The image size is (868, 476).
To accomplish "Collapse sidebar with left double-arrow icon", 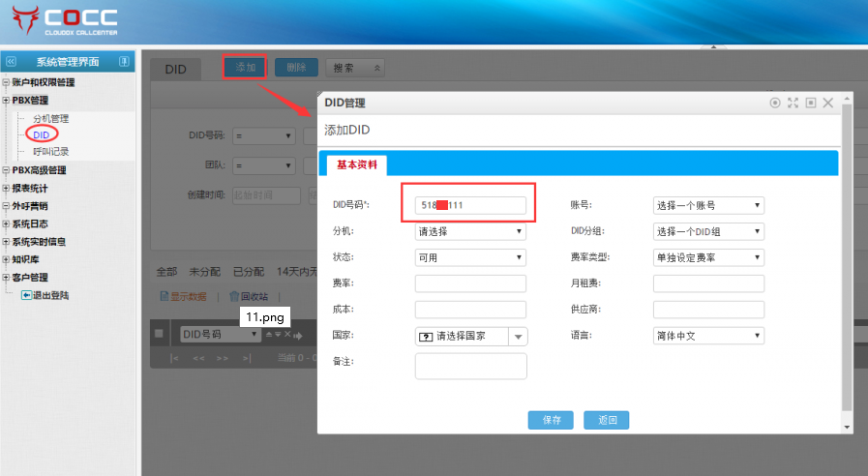I will click(x=12, y=62).
